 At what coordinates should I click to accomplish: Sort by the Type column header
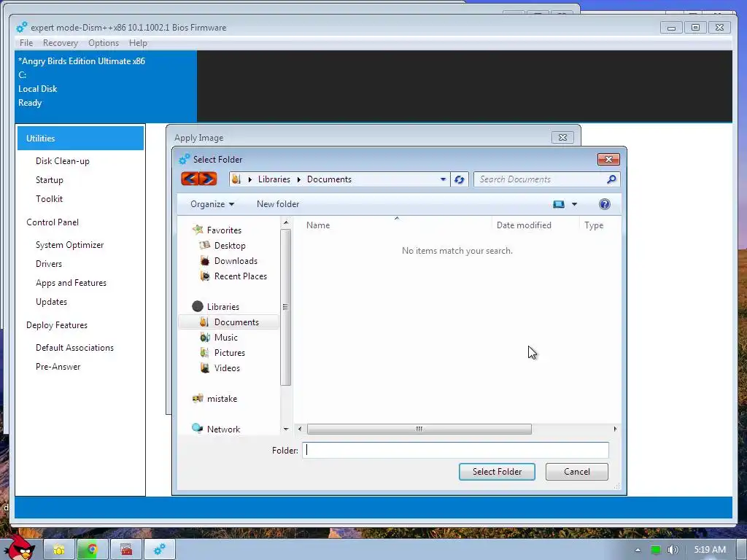coord(594,225)
